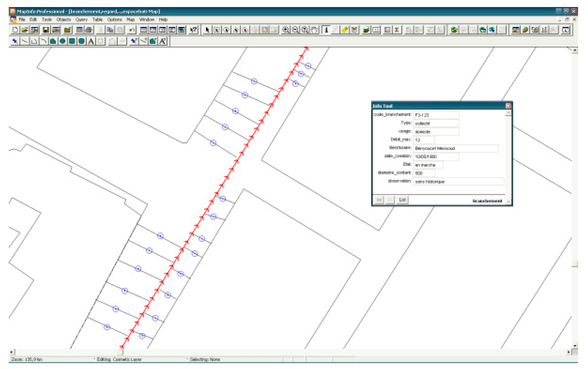Select the Line drawing tool
The width and height of the screenshot is (588, 369).
pos(25,41)
